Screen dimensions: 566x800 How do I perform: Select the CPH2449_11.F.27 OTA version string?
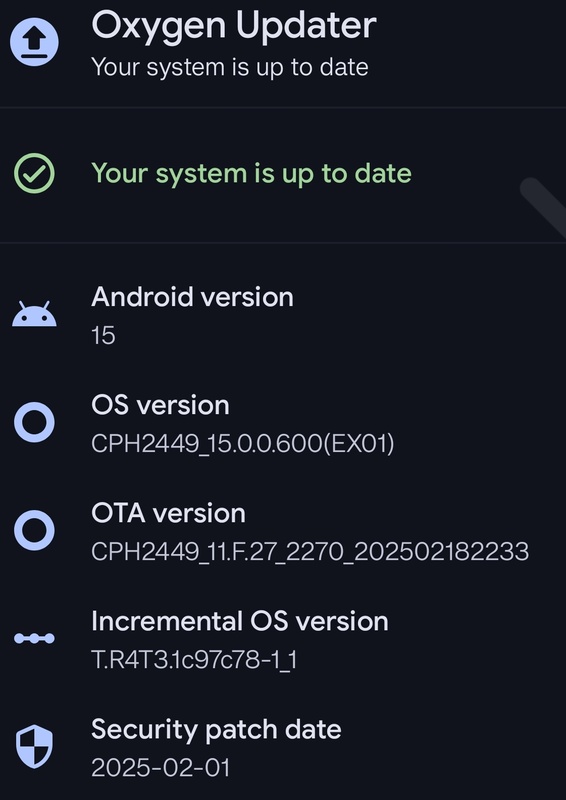[x=310, y=552]
